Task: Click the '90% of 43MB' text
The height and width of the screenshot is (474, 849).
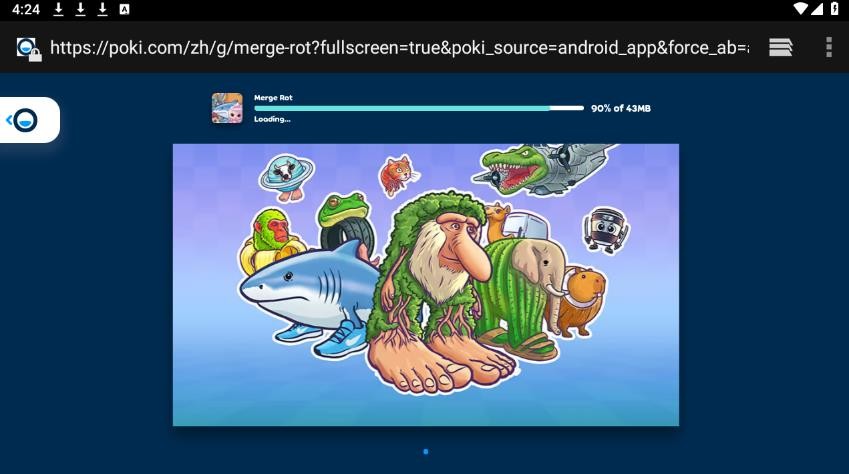Action: pyautogui.click(x=621, y=108)
